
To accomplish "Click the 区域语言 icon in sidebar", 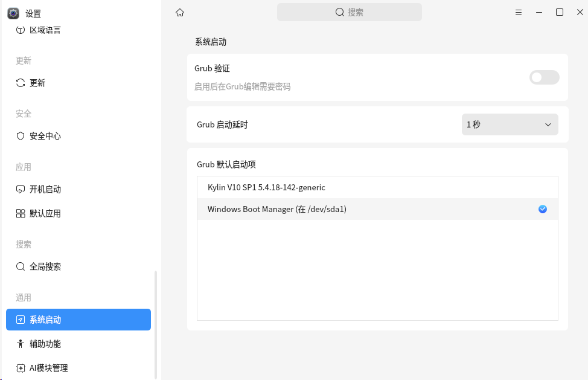I will tap(21, 30).
